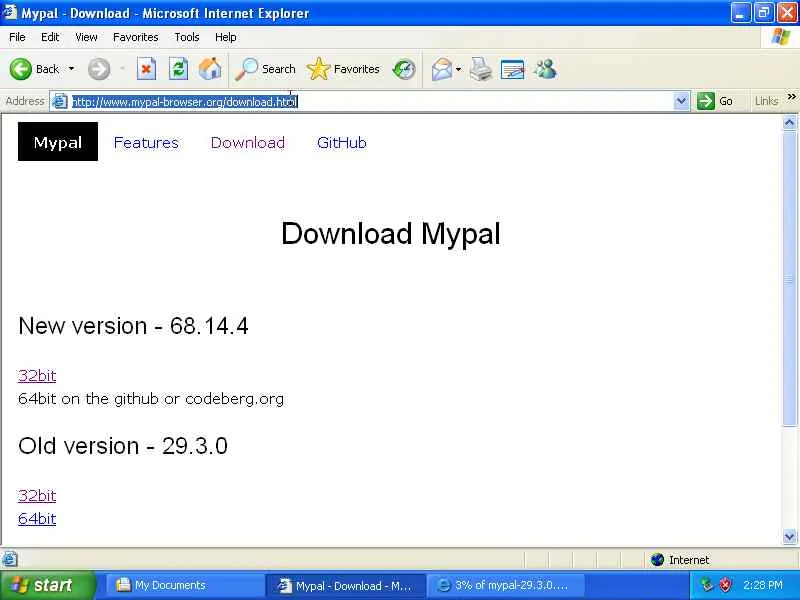Select text '64bit on the github or codeberg.org'
800x600 pixels.
pyautogui.click(x=151, y=398)
